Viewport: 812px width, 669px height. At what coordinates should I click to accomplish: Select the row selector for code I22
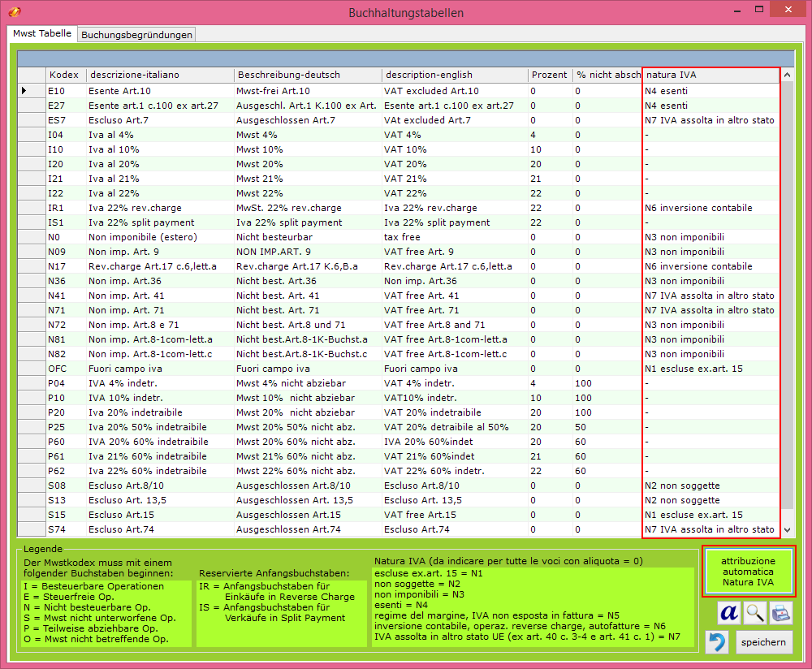pyautogui.click(x=31, y=193)
